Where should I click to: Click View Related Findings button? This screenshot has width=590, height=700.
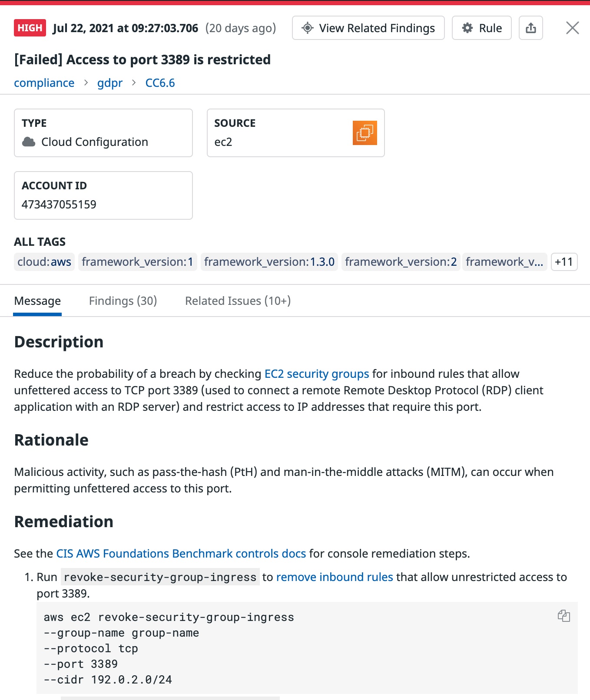coord(368,28)
